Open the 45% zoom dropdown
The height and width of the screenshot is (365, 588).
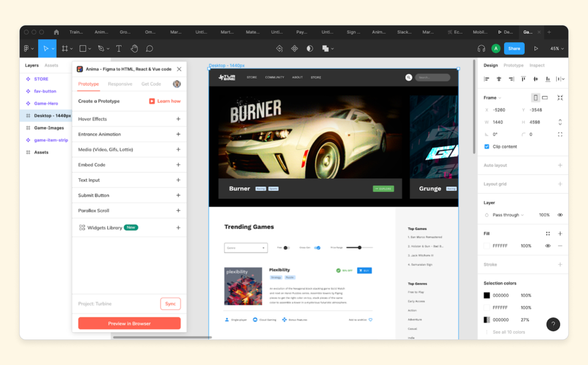[x=557, y=49]
